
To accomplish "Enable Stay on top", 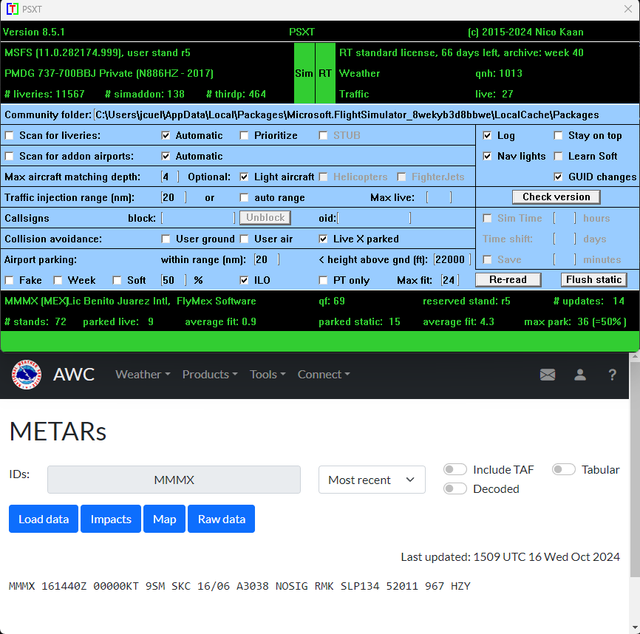I will pyautogui.click(x=558, y=136).
